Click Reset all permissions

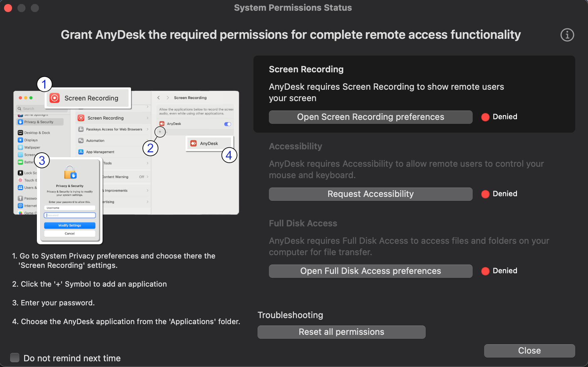tap(341, 332)
